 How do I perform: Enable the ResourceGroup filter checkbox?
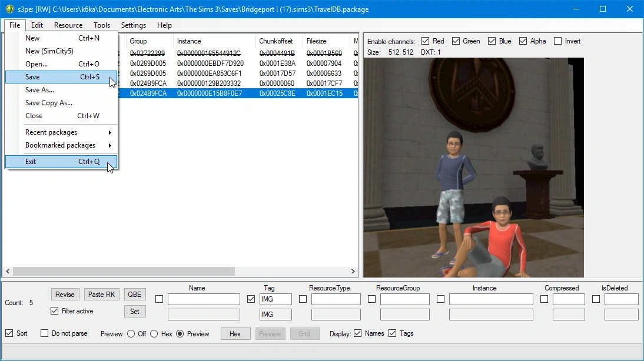coord(371,299)
